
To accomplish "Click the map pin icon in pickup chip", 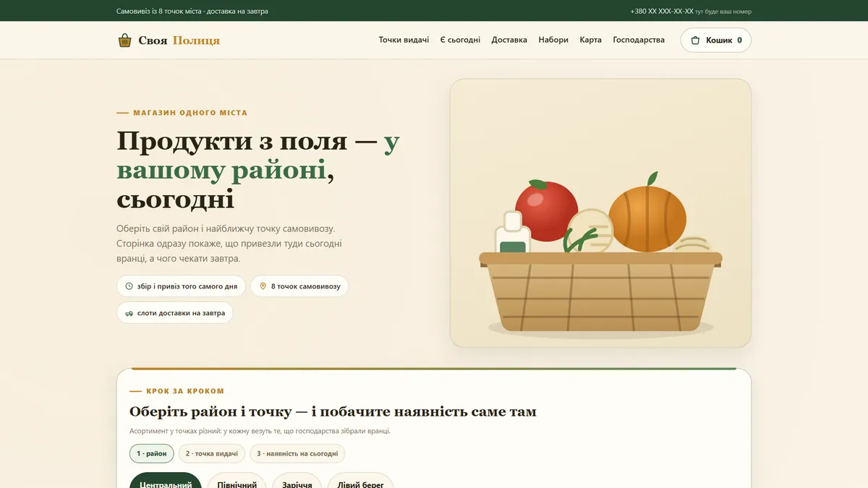I will pos(263,286).
